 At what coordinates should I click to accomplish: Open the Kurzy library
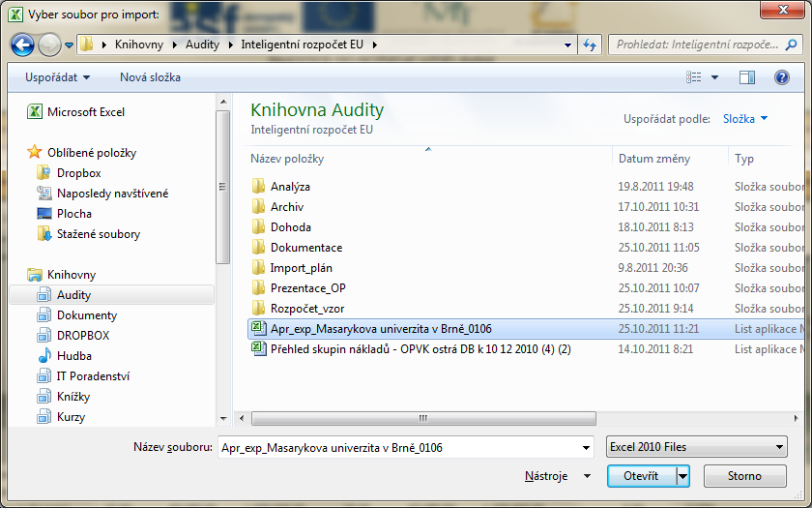click(x=61, y=417)
